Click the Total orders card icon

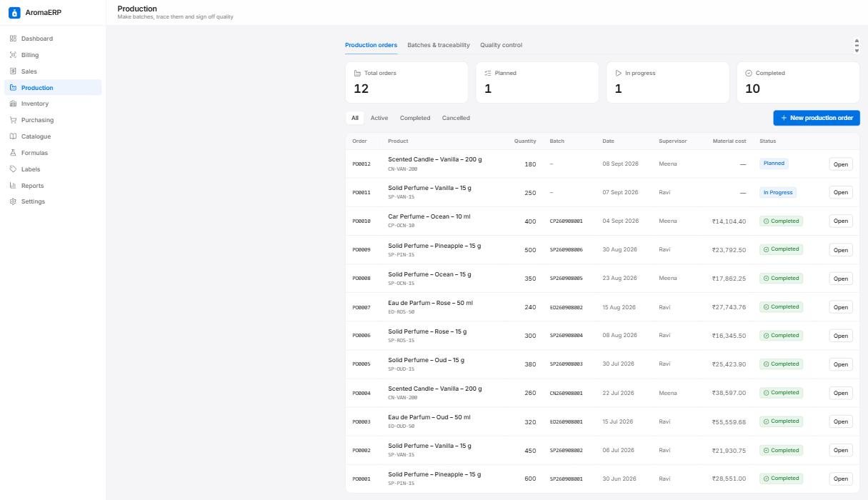[357, 73]
